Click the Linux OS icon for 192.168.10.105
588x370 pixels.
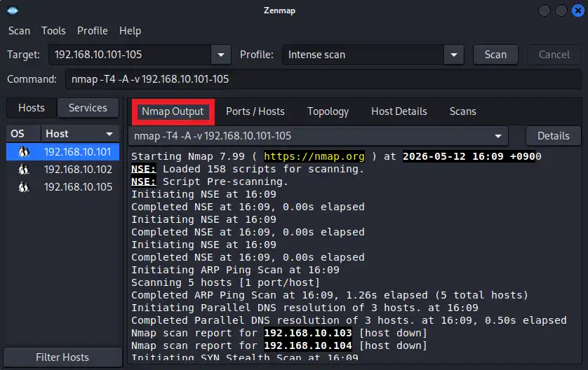(x=24, y=187)
